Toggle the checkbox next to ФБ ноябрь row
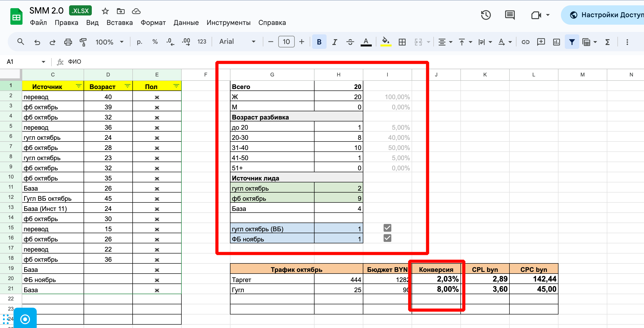This screenshot has width=644, height=328. [387, 238]
